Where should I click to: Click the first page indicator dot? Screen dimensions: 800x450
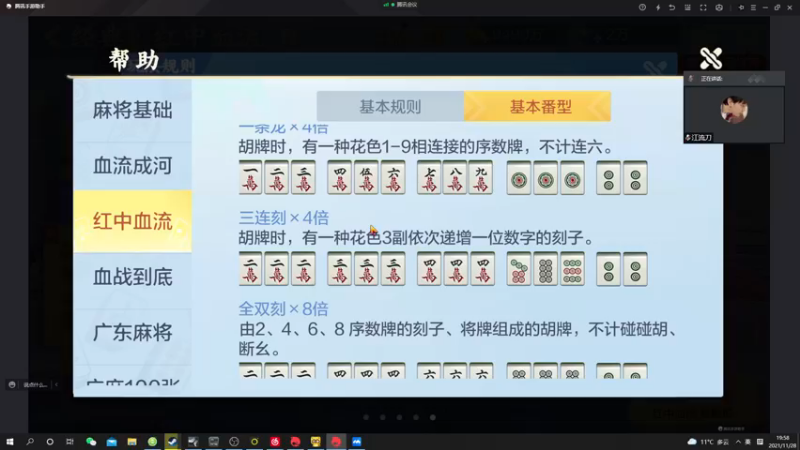pos(366,417)
